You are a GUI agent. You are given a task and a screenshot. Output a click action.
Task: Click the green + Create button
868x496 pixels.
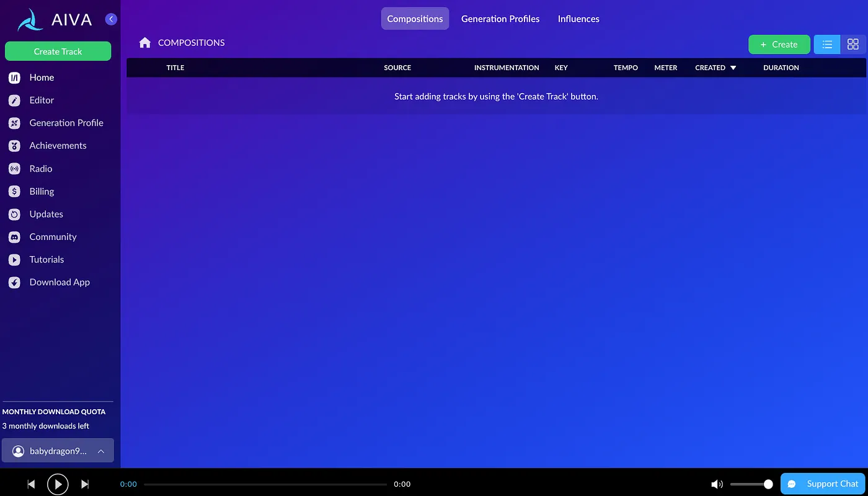pyautogui.click(x=779, y=45)
